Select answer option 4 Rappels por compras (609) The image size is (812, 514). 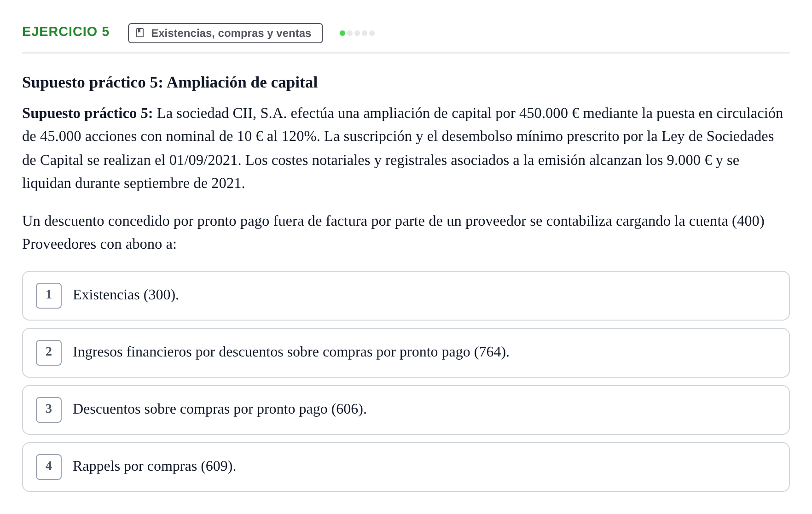click(406, 467)
